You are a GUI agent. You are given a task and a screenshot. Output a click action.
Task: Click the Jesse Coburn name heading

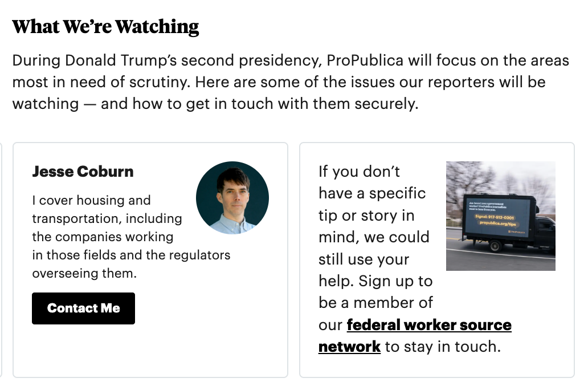click(83, 172)
